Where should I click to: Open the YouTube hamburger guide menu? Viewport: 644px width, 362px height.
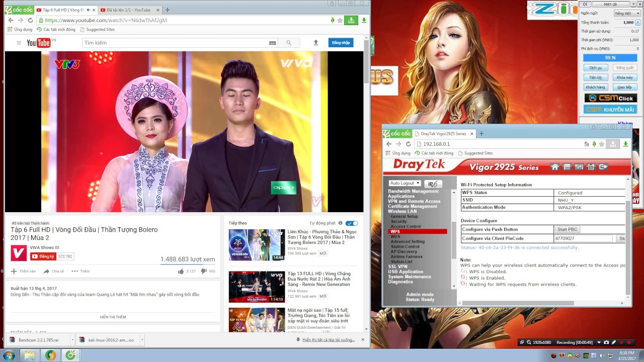[19, 43]
